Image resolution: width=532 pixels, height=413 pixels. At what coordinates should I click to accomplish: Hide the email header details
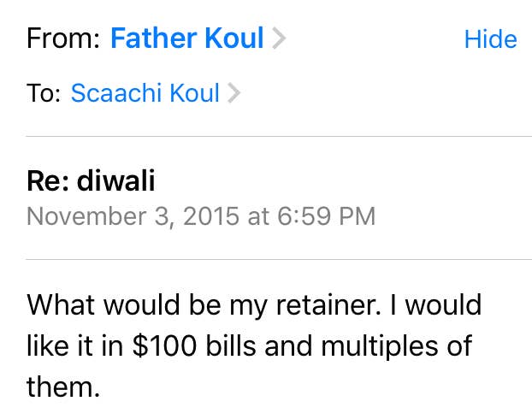click(x=490, y=39)
